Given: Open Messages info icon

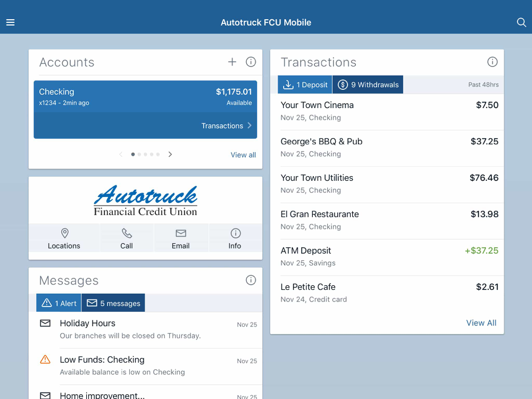Looking at the screenshot, I should point(251,280).
